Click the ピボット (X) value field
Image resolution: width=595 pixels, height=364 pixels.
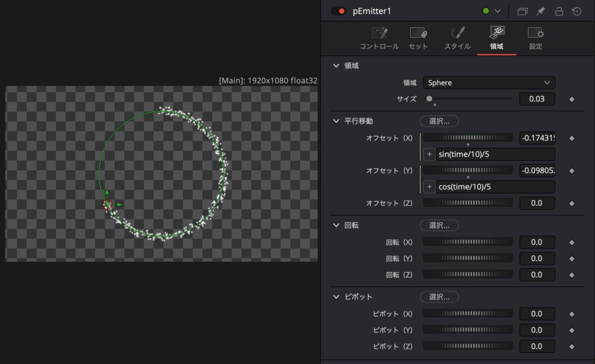[x=537, y=313]
